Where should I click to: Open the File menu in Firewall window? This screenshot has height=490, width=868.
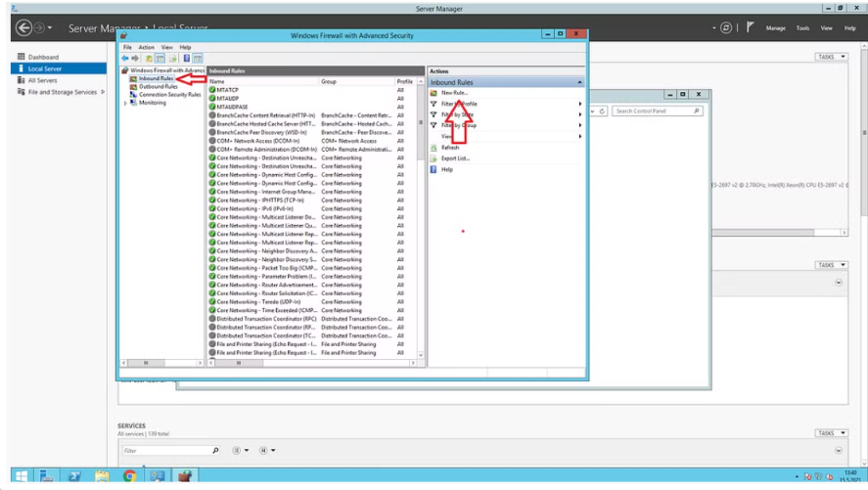(127, 48)
